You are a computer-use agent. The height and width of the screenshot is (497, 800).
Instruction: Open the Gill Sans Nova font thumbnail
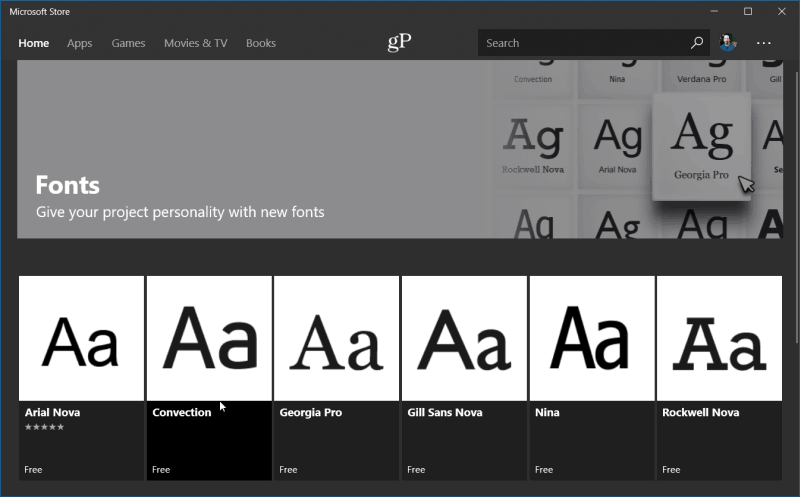464,338
